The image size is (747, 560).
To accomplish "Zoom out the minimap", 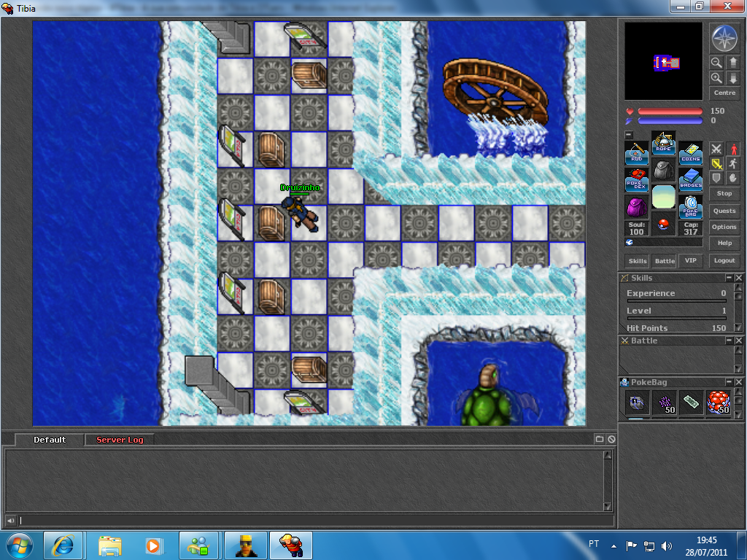I will (716, 63).
